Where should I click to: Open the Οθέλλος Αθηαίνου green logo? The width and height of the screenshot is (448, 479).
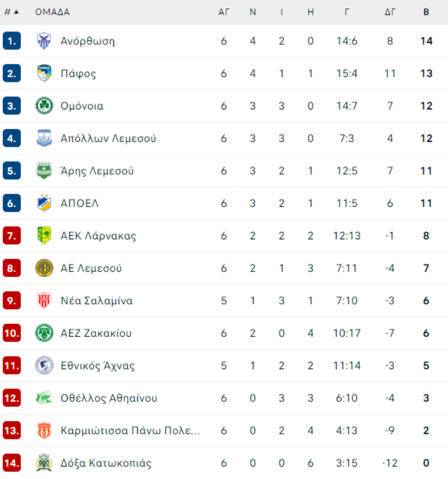pyautogui.click(x=44, y=398)
